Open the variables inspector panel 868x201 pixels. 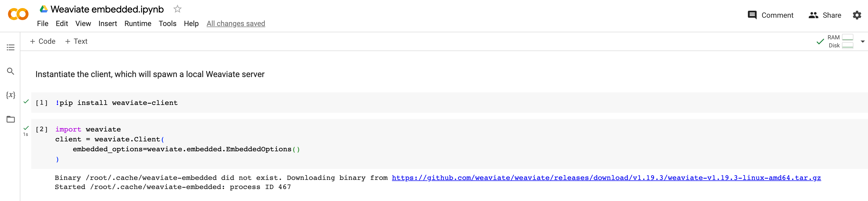[10, 95]
